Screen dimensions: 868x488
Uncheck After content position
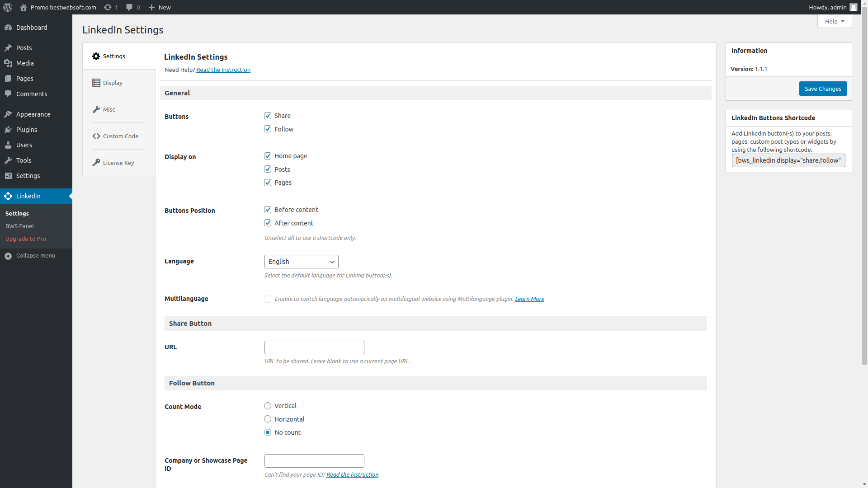click(268, 223)
